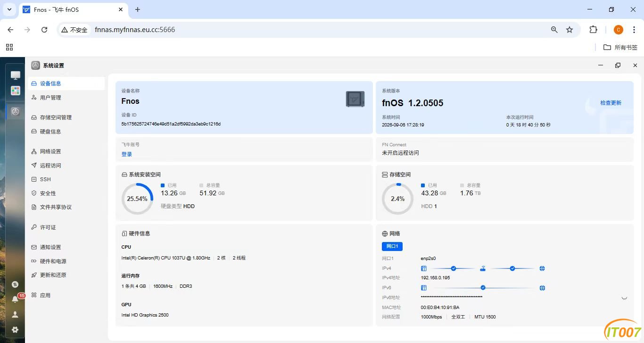Viewport: 644px width, 343px height.
Task: Click the storage space 2.4% usage ring
Action: (397, 199)
